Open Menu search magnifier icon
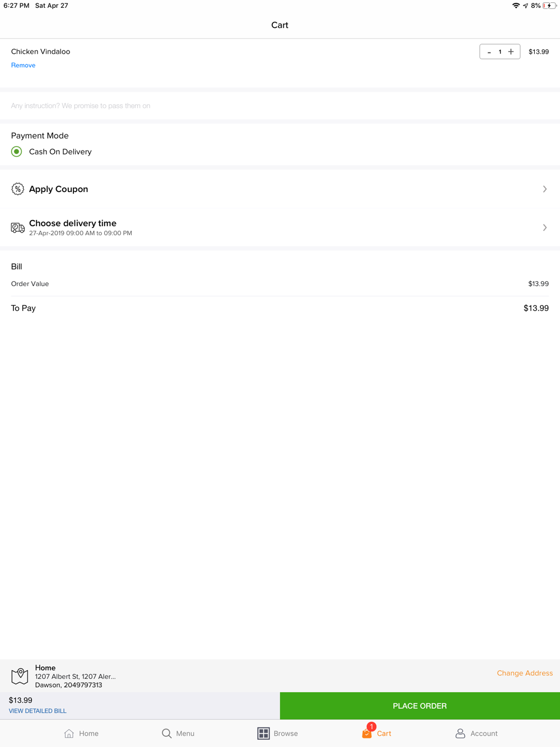560x747 pixels. 166,733
